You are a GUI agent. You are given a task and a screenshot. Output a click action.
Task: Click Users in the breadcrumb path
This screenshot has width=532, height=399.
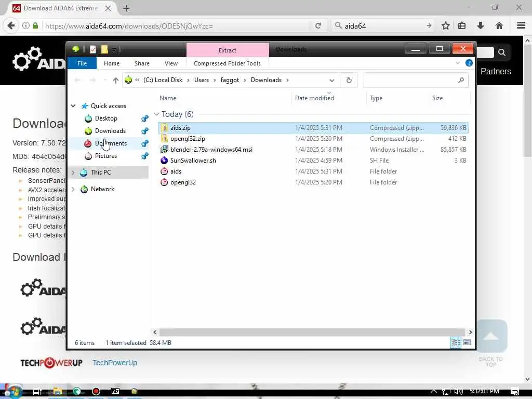(202, 80)
